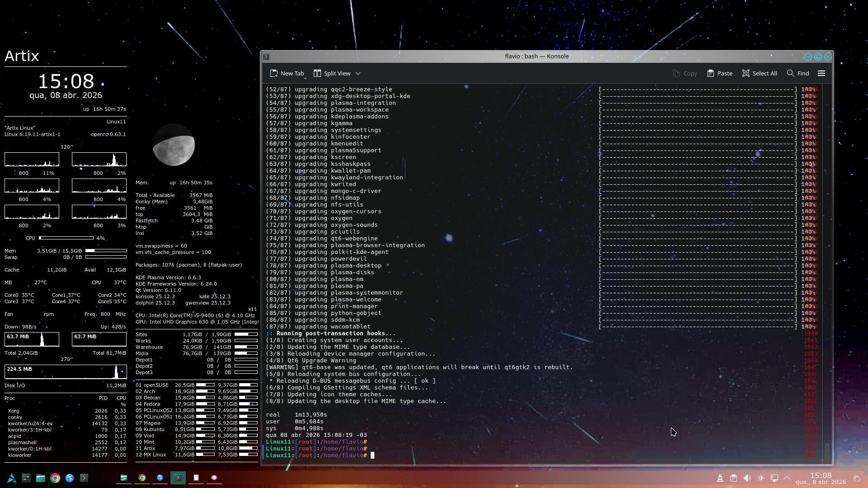
Task: Open the Find search bar
Action: click(798, 73)
